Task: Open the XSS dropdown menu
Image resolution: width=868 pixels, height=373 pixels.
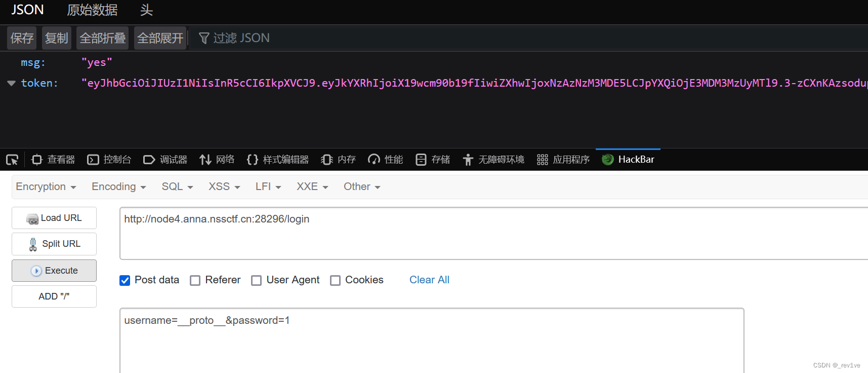Action: point(225,186)
